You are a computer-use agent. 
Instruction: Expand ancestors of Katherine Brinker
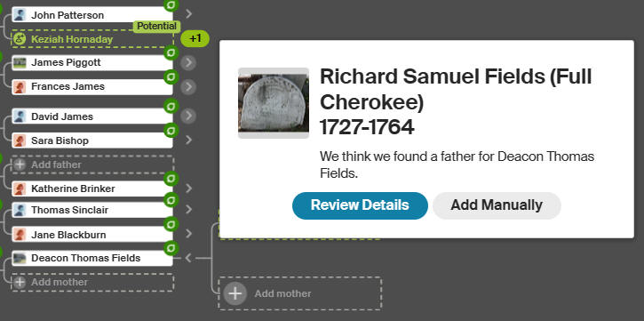point(188,189)
